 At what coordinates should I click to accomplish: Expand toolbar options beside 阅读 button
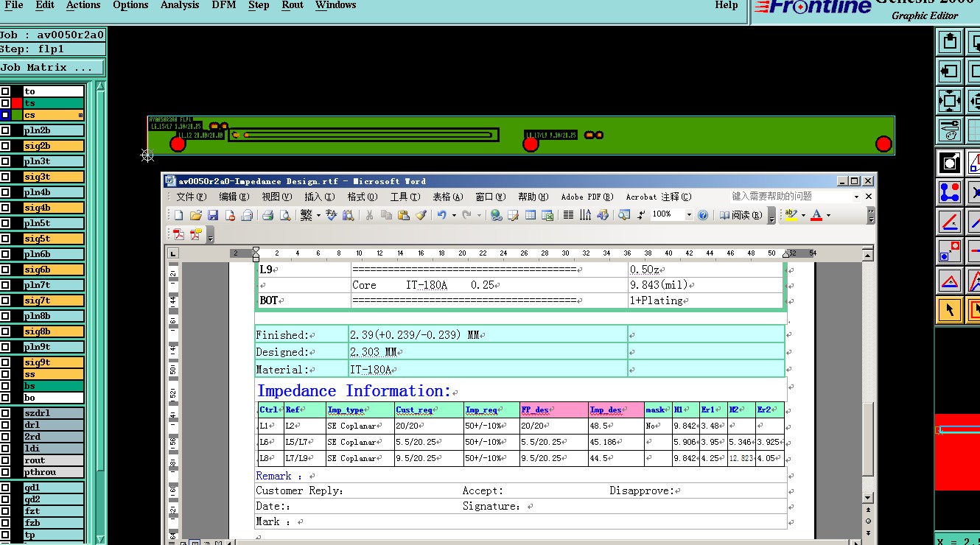tap(771, 217)
